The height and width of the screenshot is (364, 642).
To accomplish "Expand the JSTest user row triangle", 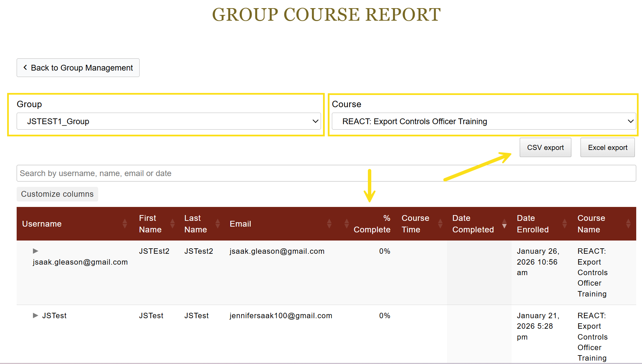I will tap(35, 315).
